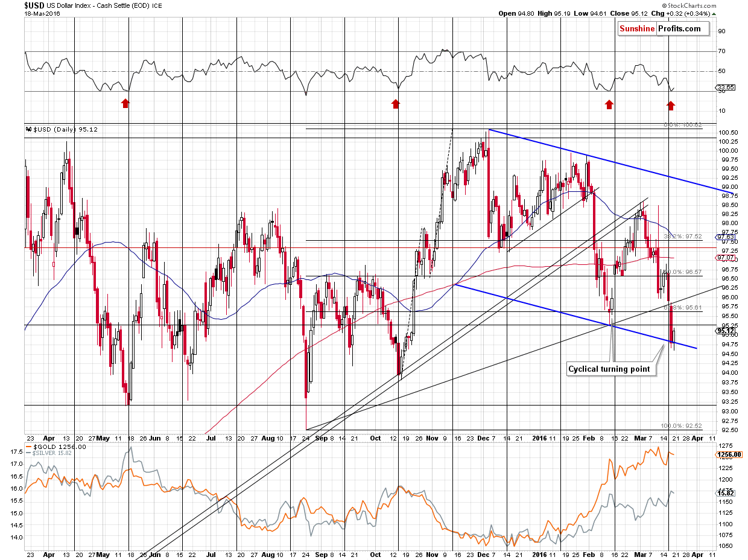The image size is (748, 560).
Task: Click the red arrow near October 12 in the RSI panel
Action: (x=396, y=104)
